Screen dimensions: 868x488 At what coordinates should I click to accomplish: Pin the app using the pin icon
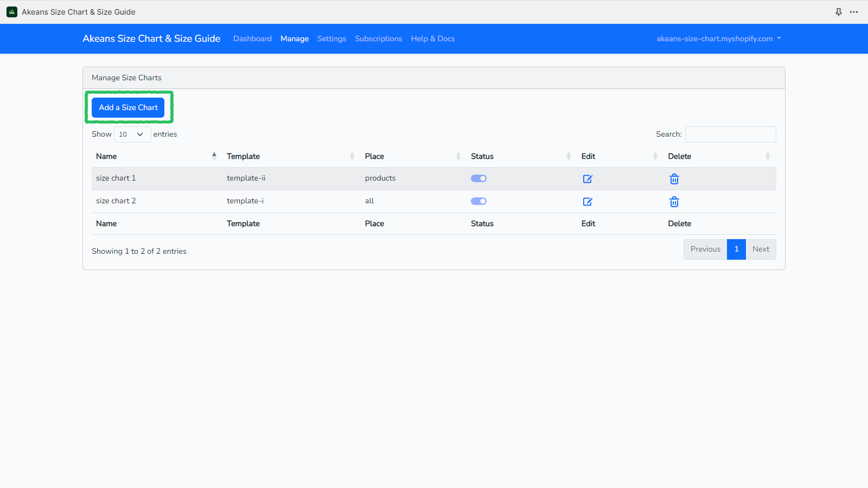[839, 11]
